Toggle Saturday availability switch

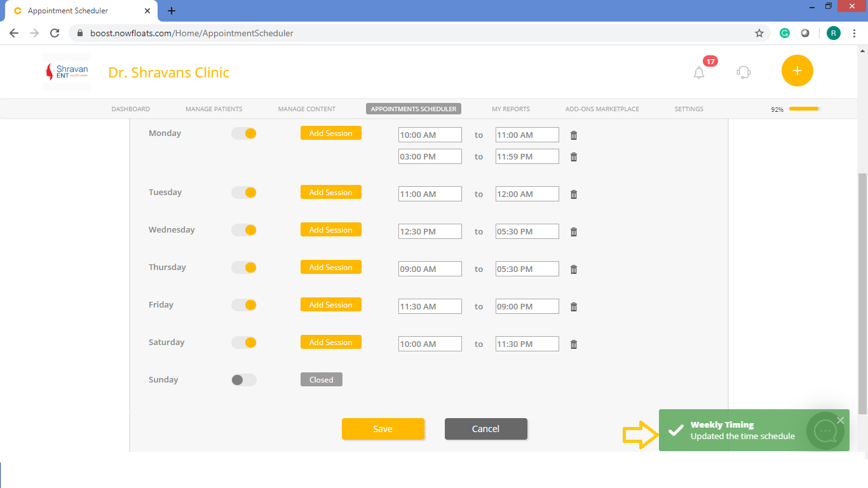(x=244, y=342)
